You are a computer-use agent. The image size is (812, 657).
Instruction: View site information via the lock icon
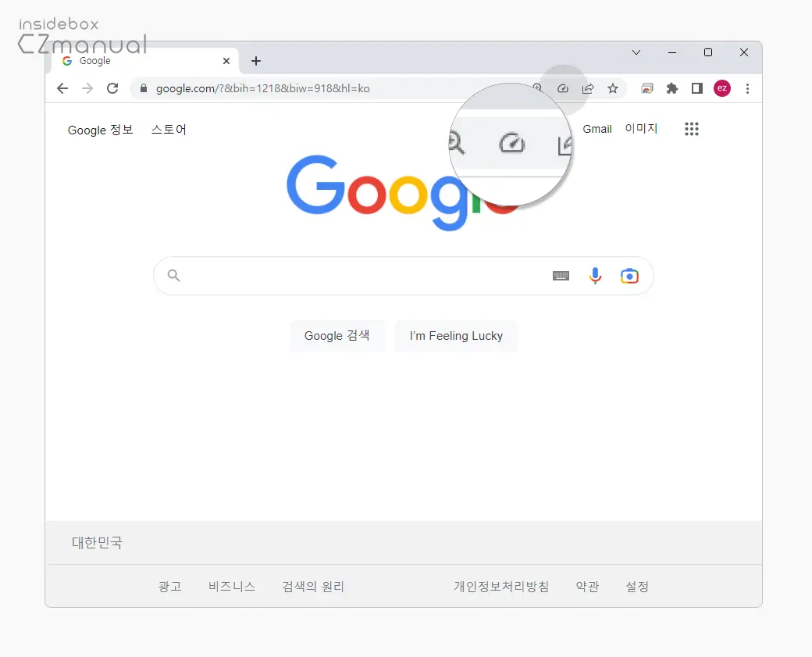(144, 88)
